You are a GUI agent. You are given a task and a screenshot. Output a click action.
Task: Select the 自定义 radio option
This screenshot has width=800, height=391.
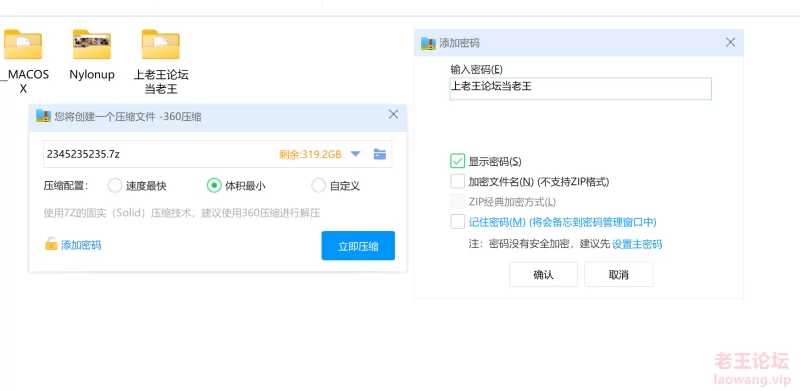(x=318, y=185)
